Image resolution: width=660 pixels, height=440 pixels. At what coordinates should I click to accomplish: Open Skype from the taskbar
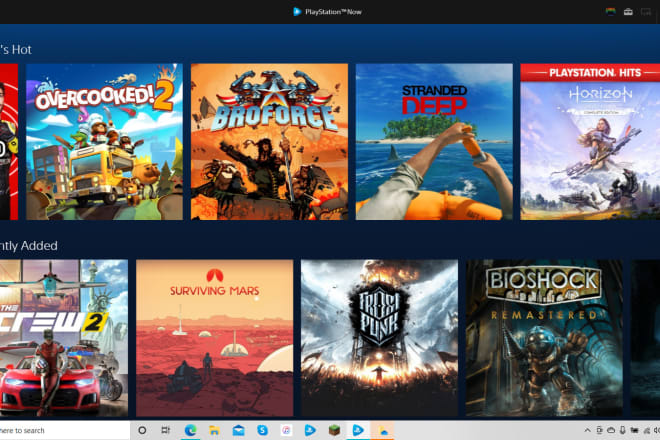pyautogui.click(x=262, y=430)
